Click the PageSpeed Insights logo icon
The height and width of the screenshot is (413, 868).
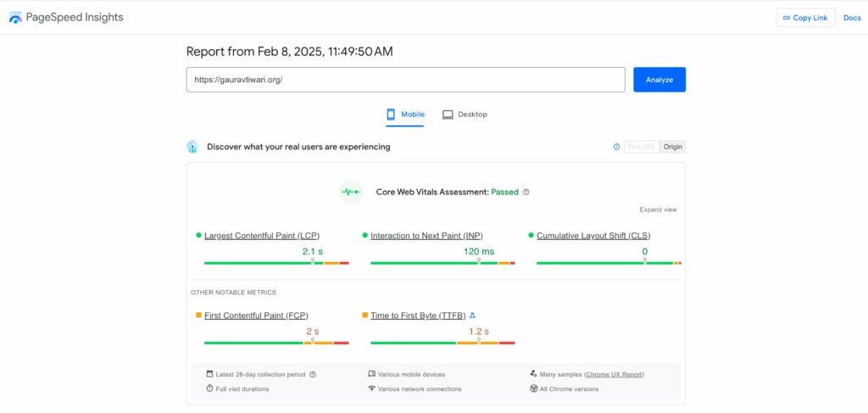(x=15, y=18)
